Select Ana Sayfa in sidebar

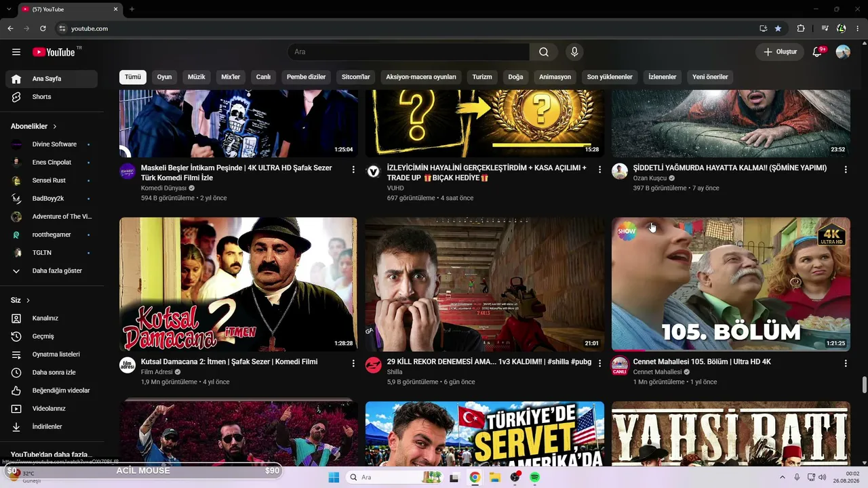point(52,79)
